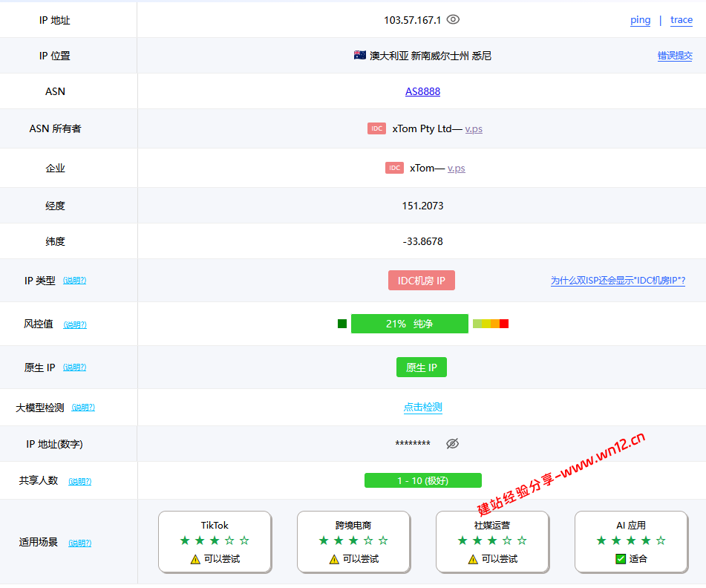Open 说明 help link for 共享人数

click(80, 481)
